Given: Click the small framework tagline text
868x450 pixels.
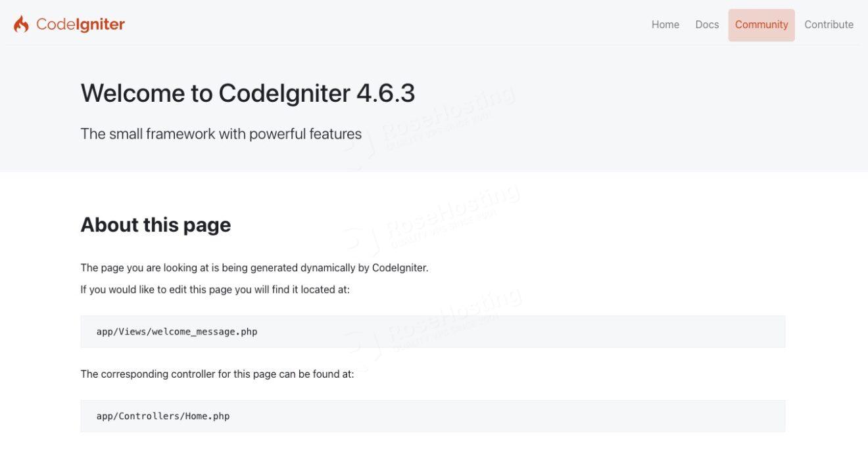Looking at the screenshot, I should pyautogui.click(x=221, y=133).
